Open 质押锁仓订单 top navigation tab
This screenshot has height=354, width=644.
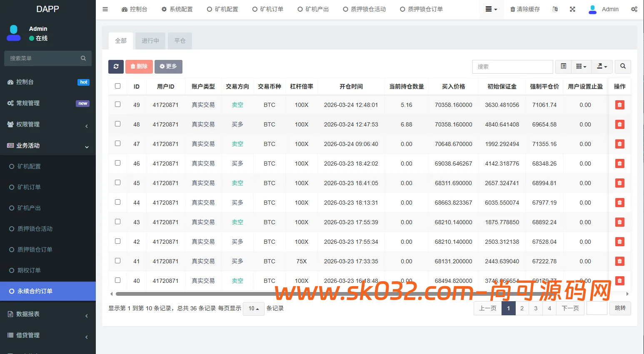pos(421,9)
